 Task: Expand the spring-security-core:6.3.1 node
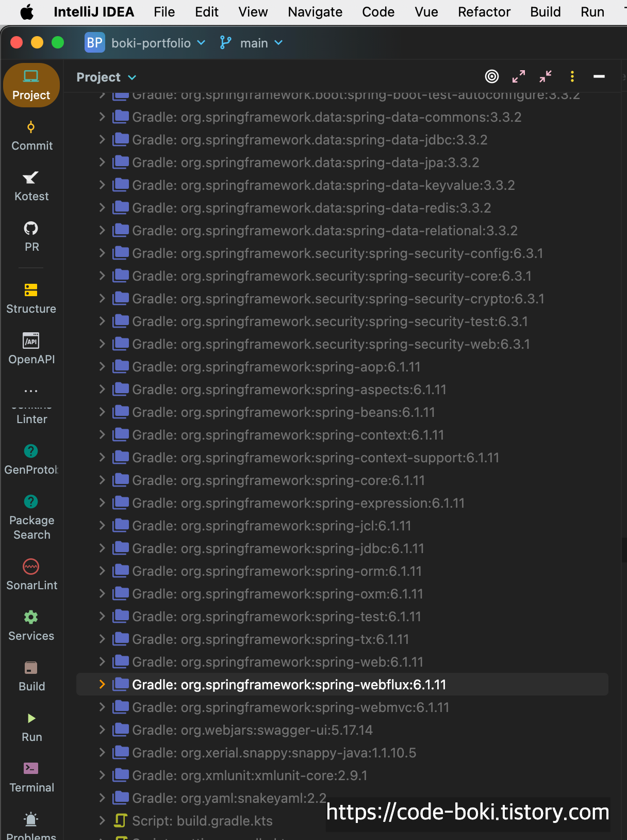click(102, 276)
